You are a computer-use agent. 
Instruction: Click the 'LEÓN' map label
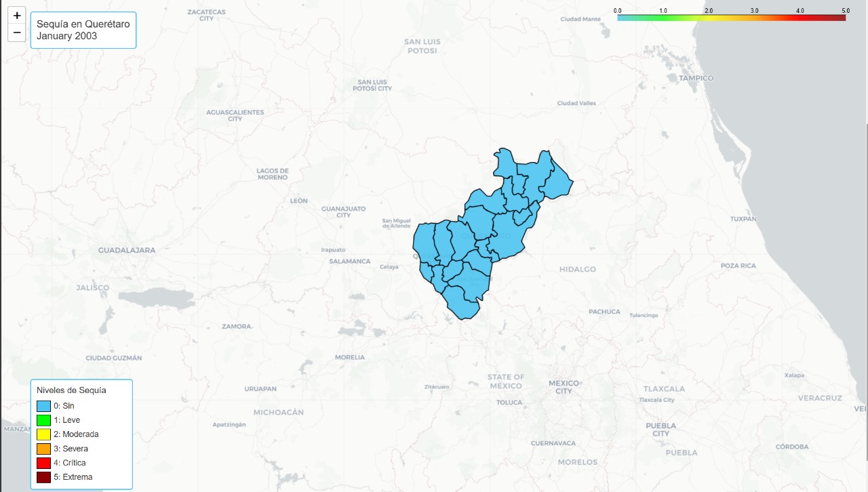(x=299, y=201)
